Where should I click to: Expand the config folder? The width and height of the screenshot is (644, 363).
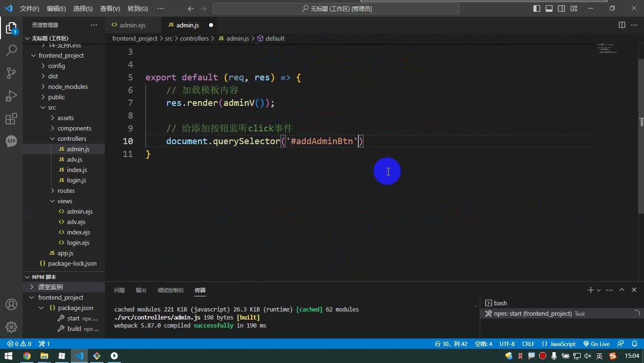point(56,66)
